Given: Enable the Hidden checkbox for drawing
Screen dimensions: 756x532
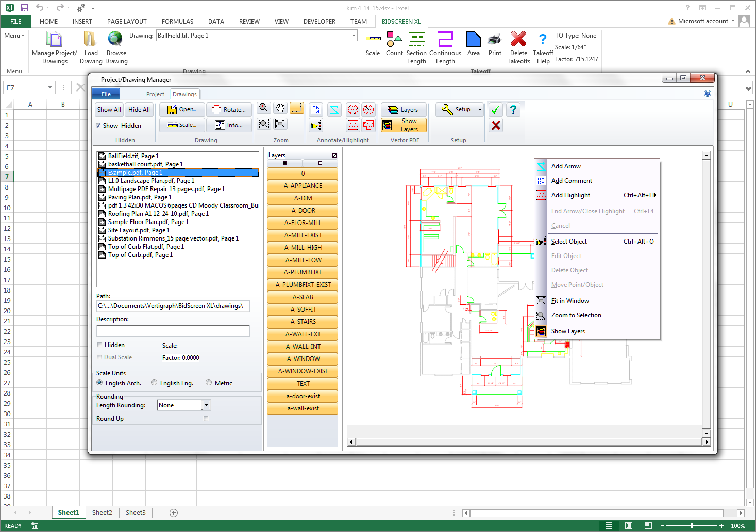Looking at the screenshot, I should pos(99,345).
